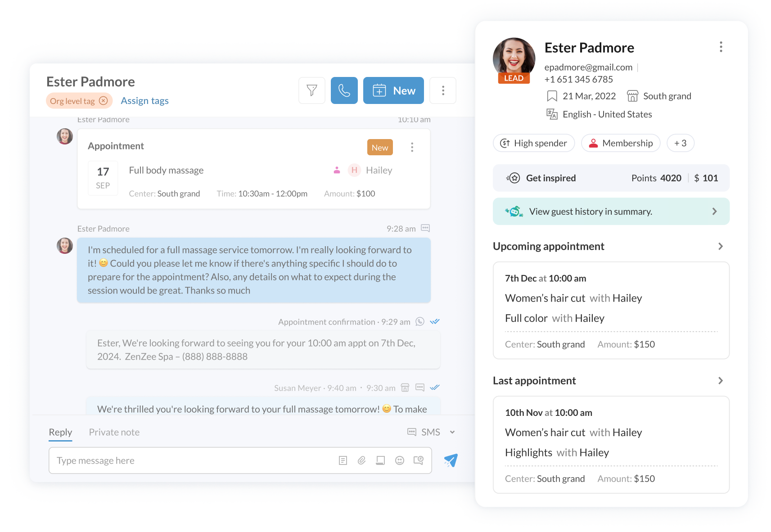Screen dimensions: 771x532
Task: Send message with paper plane icon
Action: (x=451, y=460)
